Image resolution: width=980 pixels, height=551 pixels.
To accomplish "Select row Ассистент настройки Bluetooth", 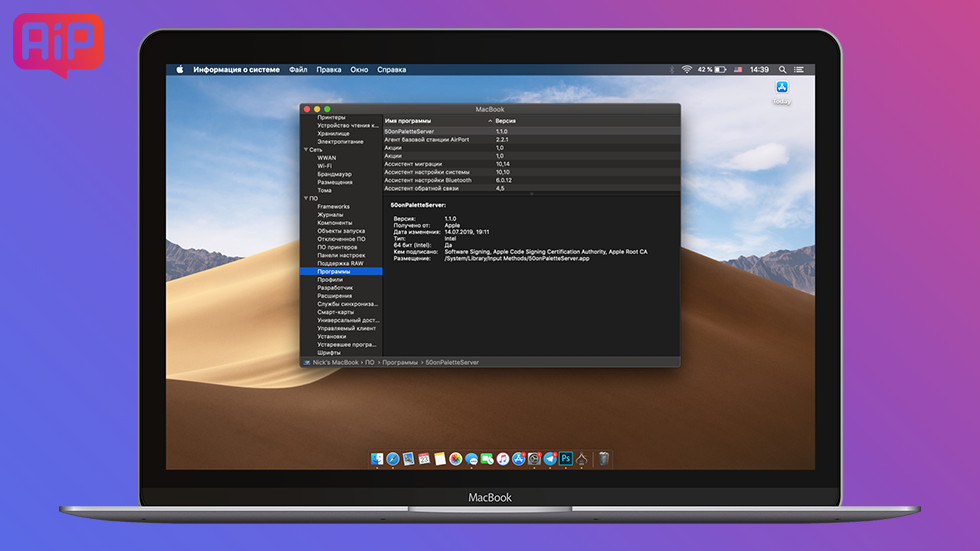I will coord(531,180).
